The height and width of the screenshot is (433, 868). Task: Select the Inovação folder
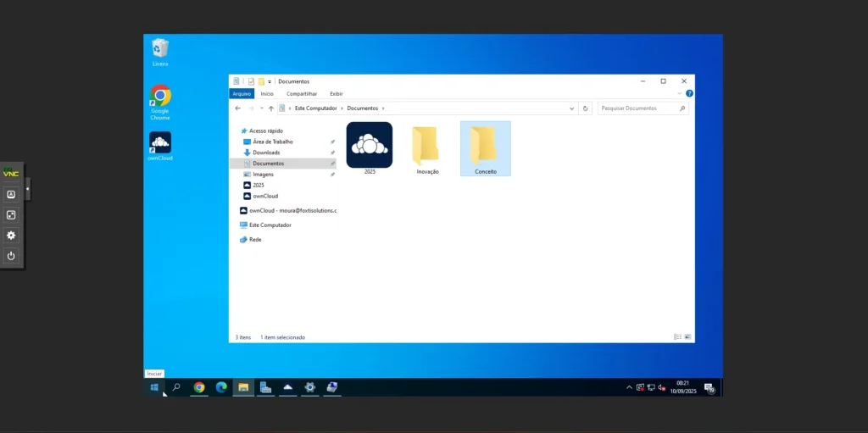(427, 146)
